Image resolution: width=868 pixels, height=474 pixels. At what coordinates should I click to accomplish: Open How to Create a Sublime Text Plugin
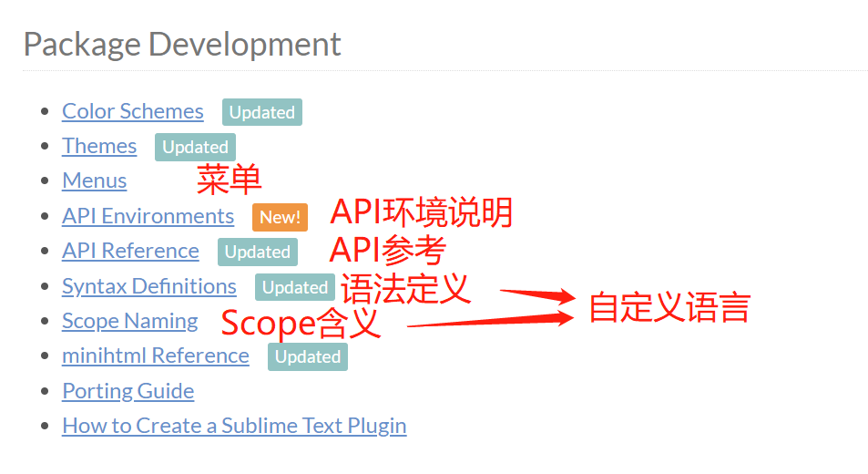point(234,427)
